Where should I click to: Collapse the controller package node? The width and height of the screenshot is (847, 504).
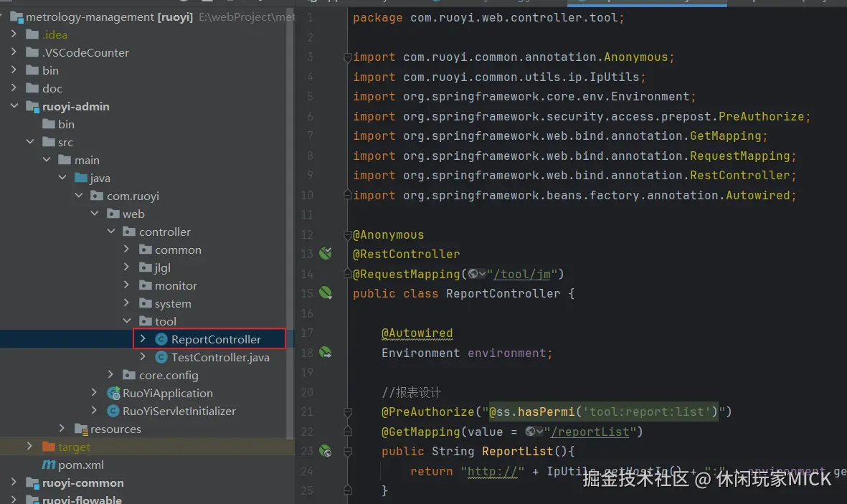tap(110, 231)
